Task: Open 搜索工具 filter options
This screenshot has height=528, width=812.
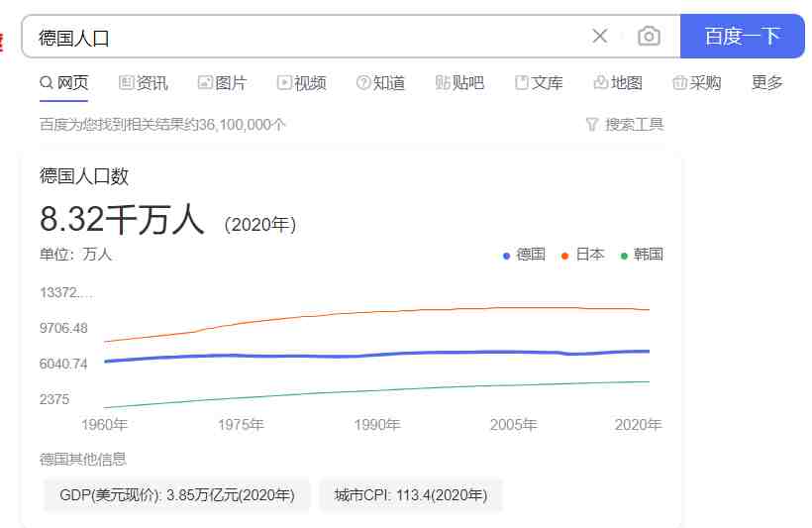Action: pyautogui.click(x=625, y=125)
